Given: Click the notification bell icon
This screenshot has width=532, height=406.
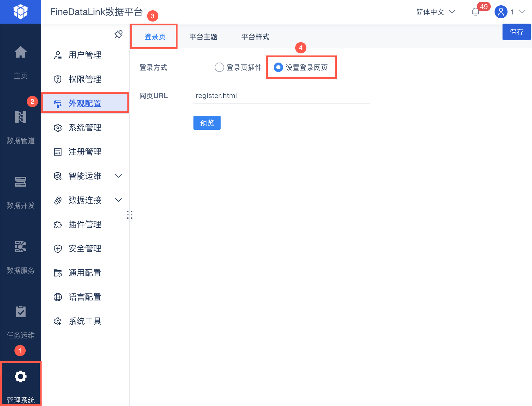Looking at the screenshot, I should [476, 12].
